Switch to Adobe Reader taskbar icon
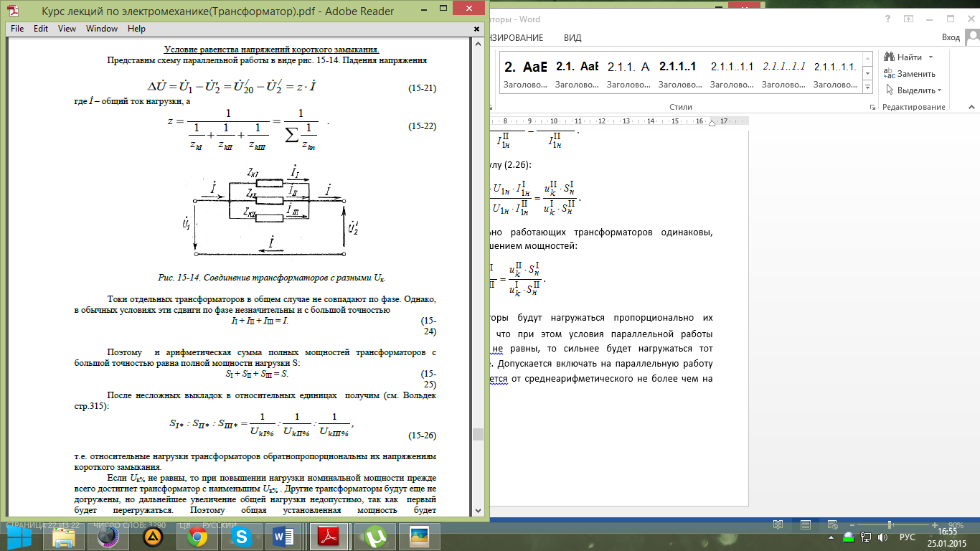Image resolution: width=980 pixels, height=551 pixels. click(329, 537)
